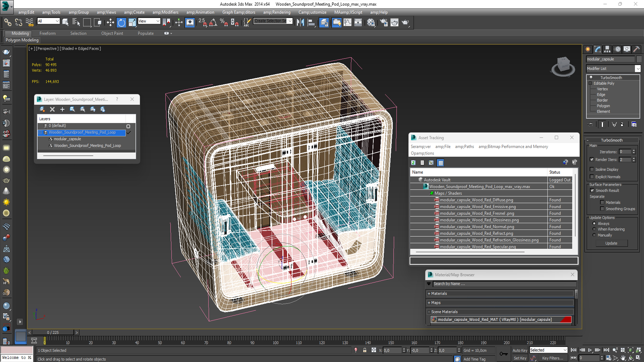Viewport: 644px width, 362px height.
Task: Toggle the key lock selection icon
Action: click(365, 350)
